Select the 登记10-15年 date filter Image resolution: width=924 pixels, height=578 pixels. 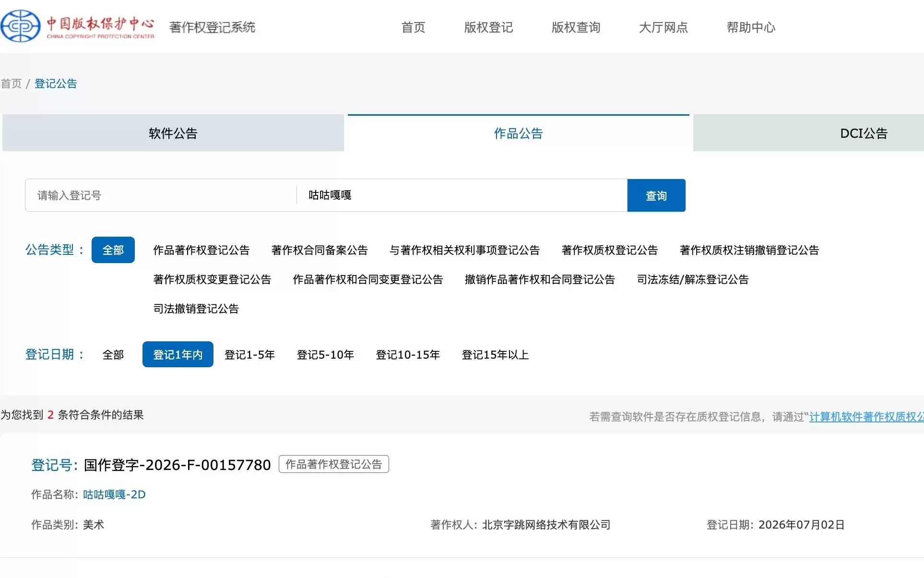(x=408, y=355)
